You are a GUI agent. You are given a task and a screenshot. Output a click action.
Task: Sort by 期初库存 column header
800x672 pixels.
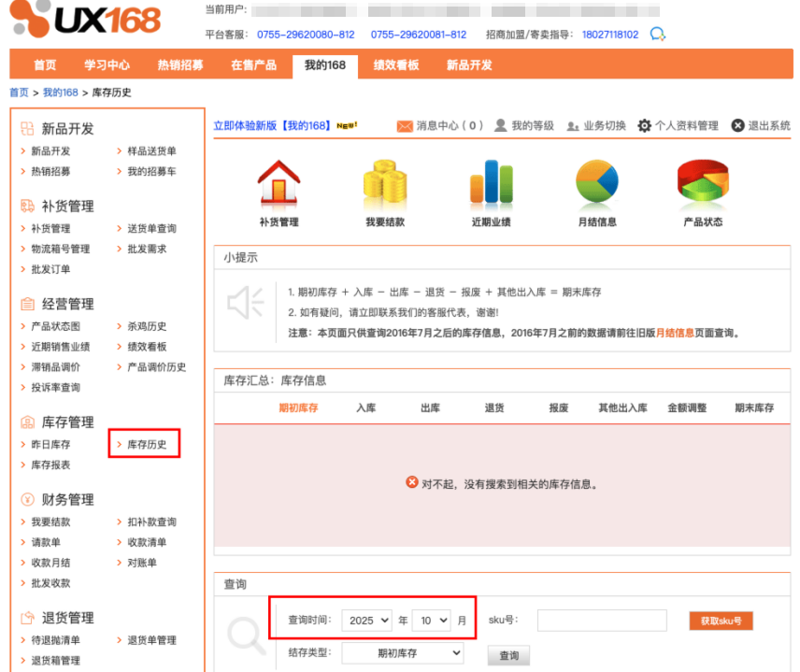click(298, 408)
